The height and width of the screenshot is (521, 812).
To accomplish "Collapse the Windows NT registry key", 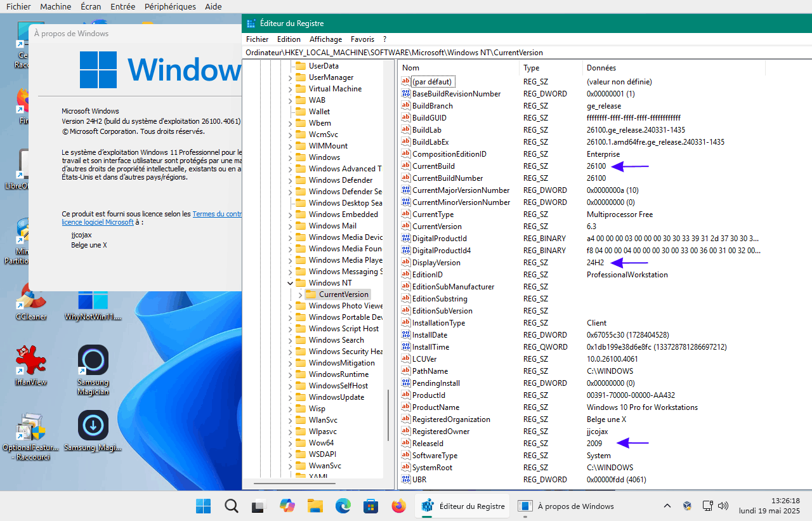I will click(x=291, y=283).
